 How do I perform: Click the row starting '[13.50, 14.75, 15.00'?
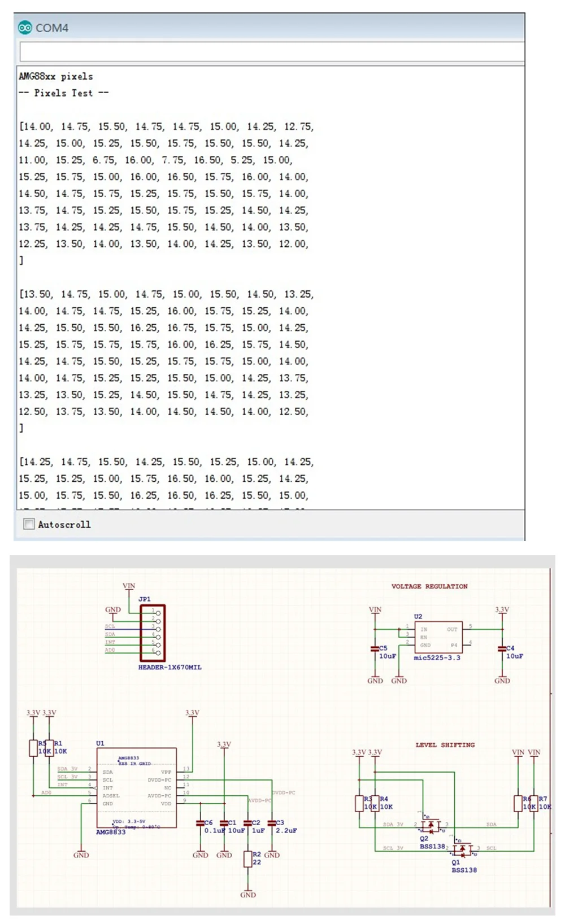pos(167,294)
